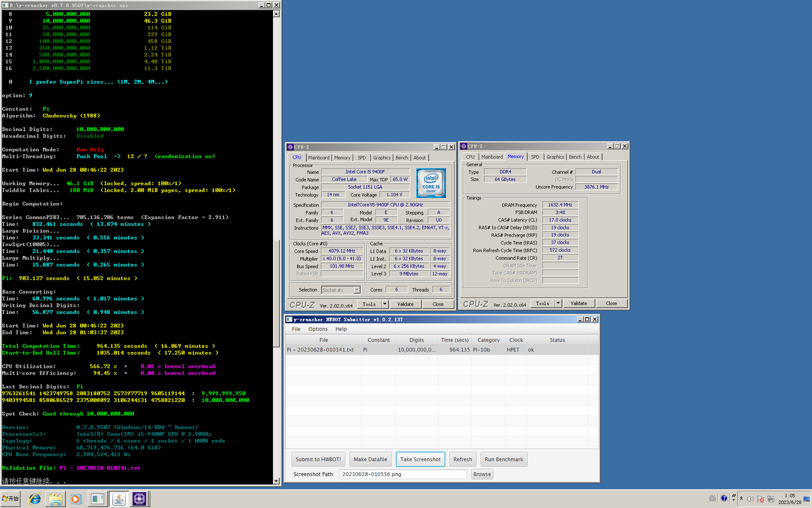Click Tools button in the left CPU-Z window

(369, 304)
